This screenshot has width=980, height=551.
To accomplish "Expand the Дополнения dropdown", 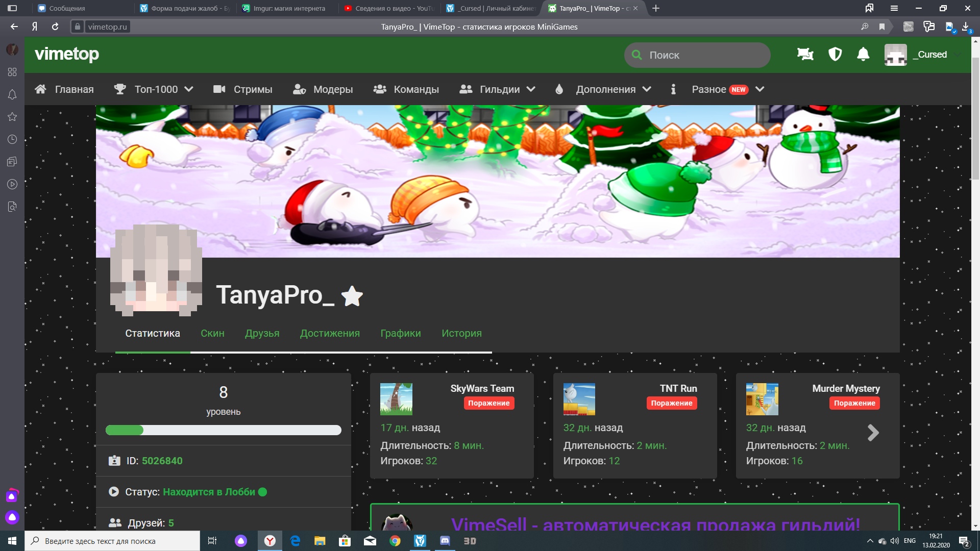I will [x=603, y=89].
